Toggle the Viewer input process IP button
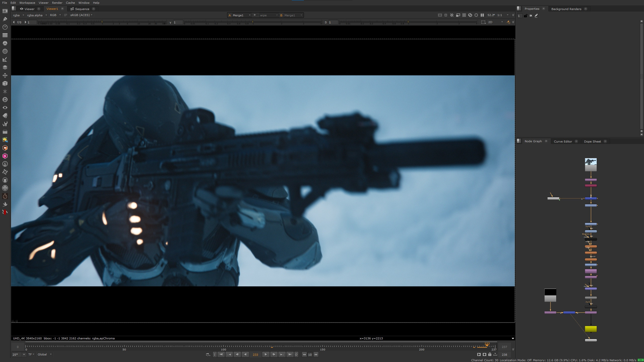The image size is (644, 362). (x=65, y=15)
